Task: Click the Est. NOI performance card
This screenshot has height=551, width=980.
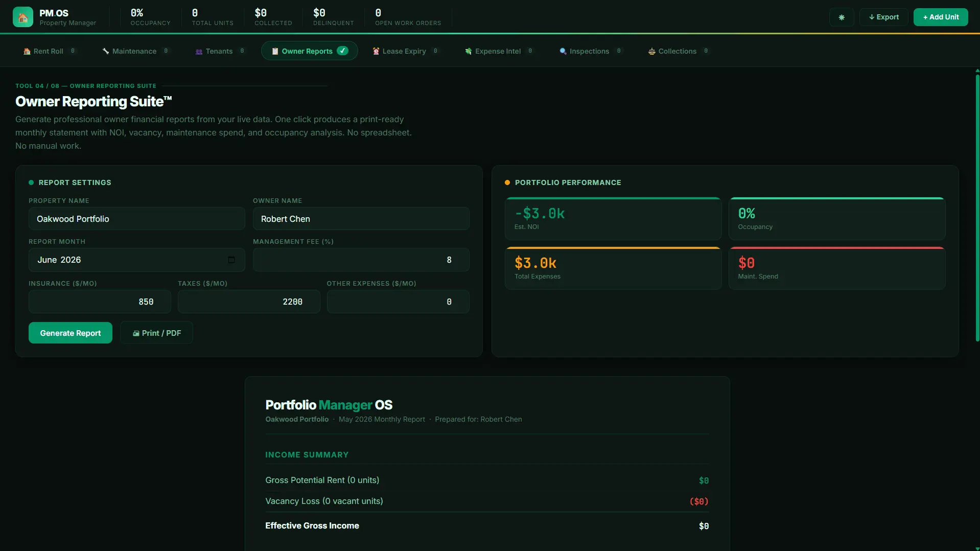Action: [x=613, y=219]
